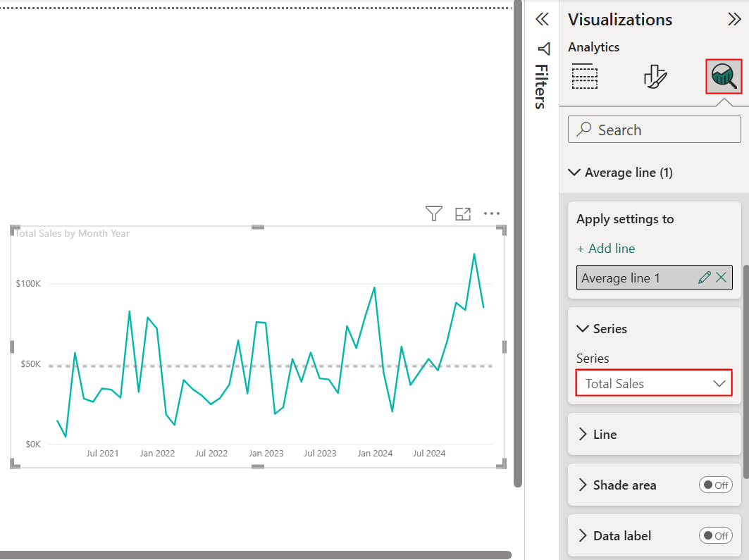Rename Average line 1 with pencil icon
This screenshot has height=560, width=749.
click(x=704, y=278)
